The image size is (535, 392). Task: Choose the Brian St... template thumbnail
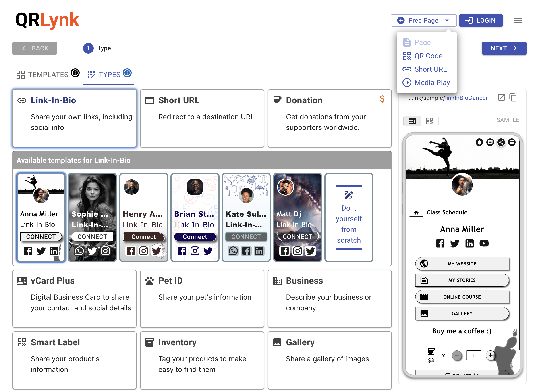click(195, 217)
